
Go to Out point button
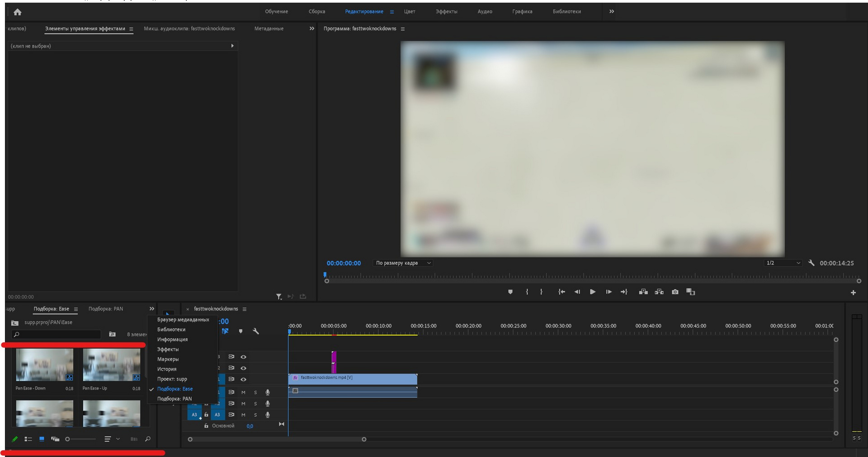coord(624,292)
